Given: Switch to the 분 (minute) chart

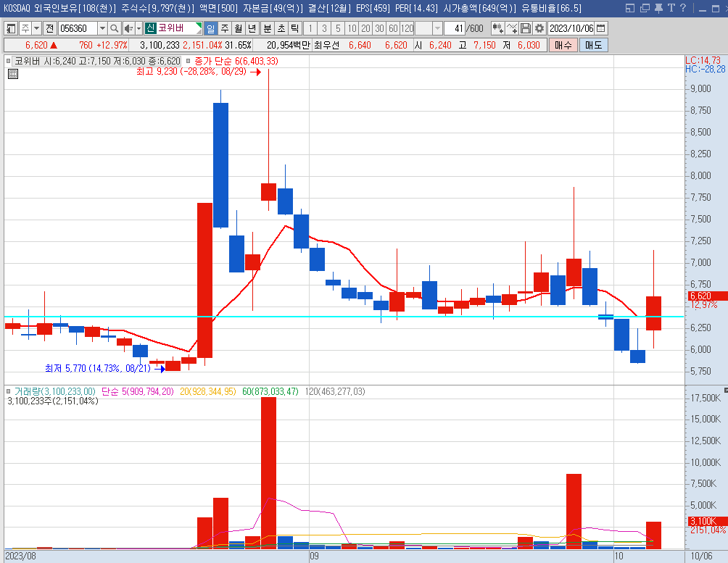Looking at the screenshot, I should [x=268, y=28].
